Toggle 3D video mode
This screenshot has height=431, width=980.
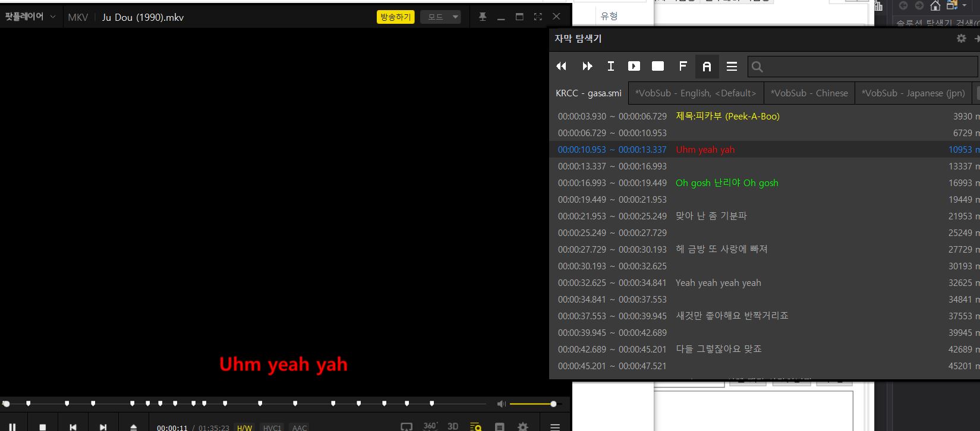[x=453, y=426]
